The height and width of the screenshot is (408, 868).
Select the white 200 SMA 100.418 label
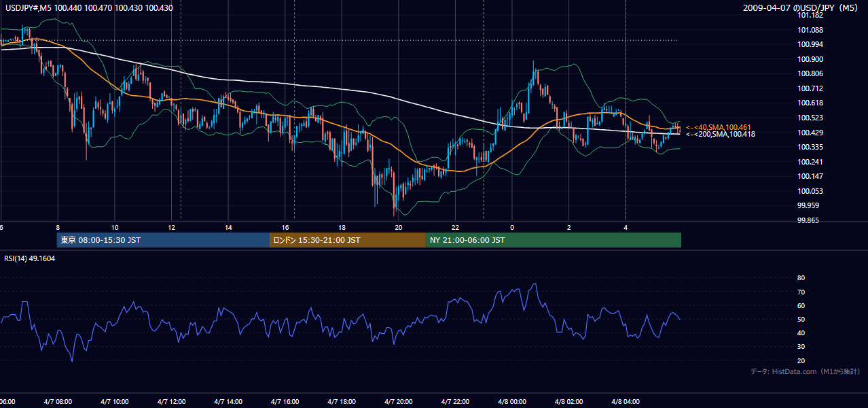click(721, 134)
